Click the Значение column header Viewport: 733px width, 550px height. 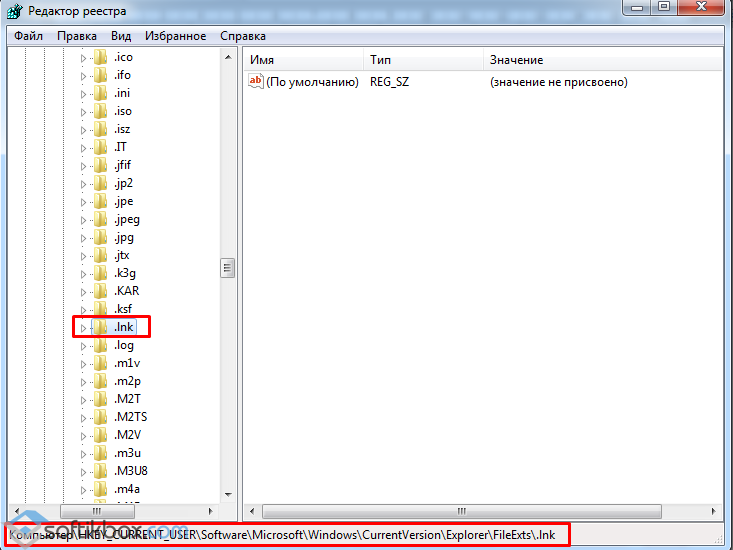[603, 60]
